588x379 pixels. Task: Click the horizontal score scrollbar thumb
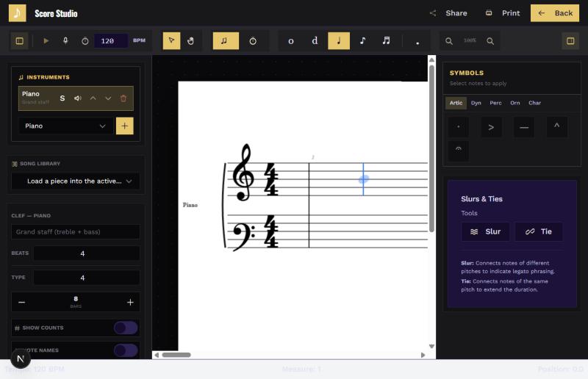(x=176, y=355)
